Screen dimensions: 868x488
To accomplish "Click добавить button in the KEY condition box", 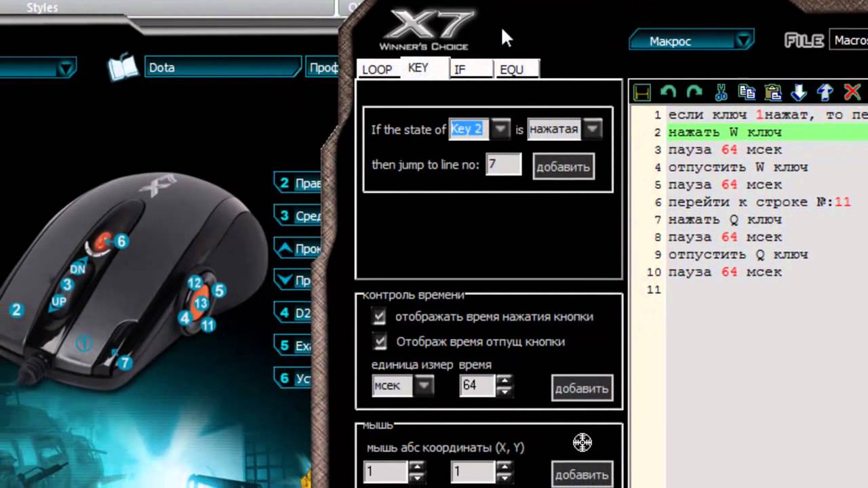I will tap(564, 167).
